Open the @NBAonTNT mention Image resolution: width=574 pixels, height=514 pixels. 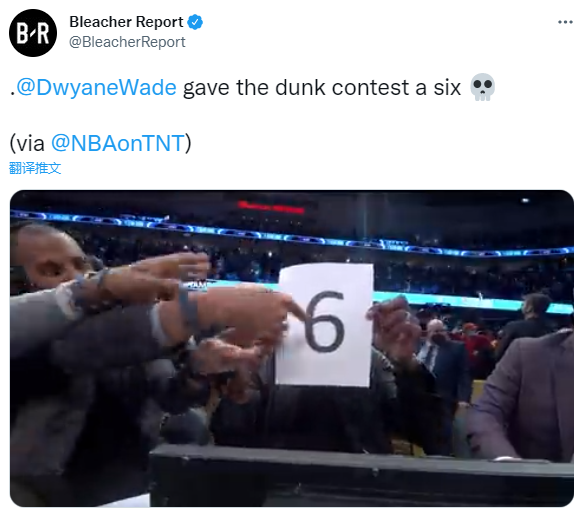[x=118, y=143]
